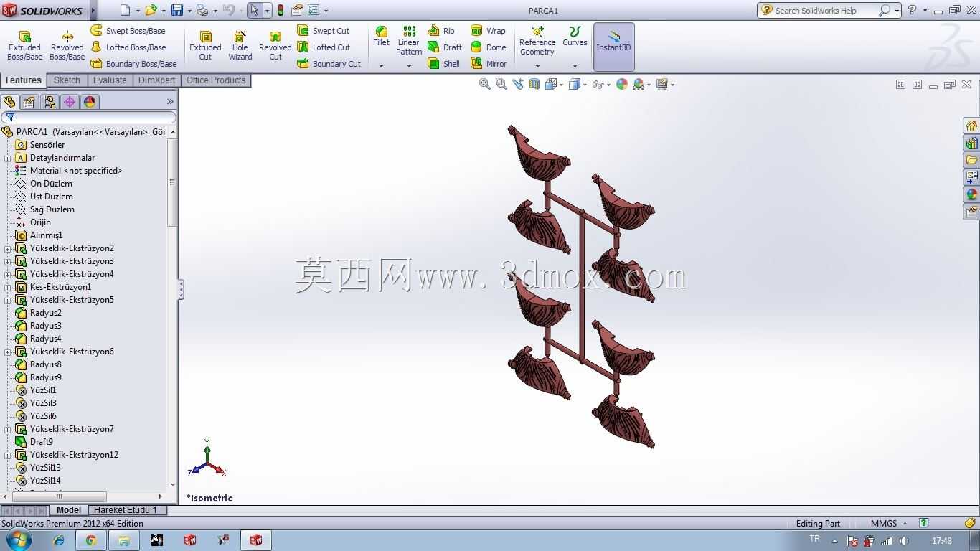Select the Orijin item
This screenshot has height=551, width=980.
[40, 222]
